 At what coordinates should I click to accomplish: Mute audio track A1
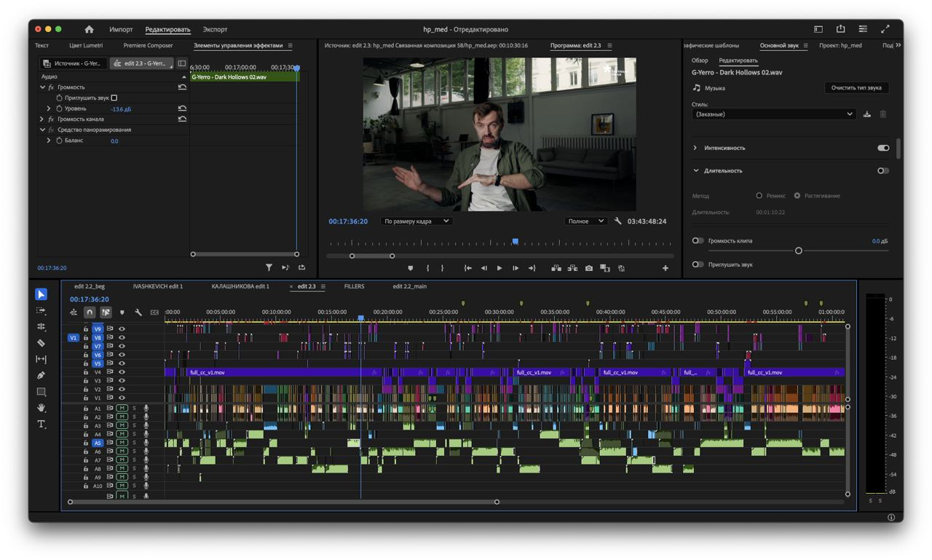(x=122, y=409)
